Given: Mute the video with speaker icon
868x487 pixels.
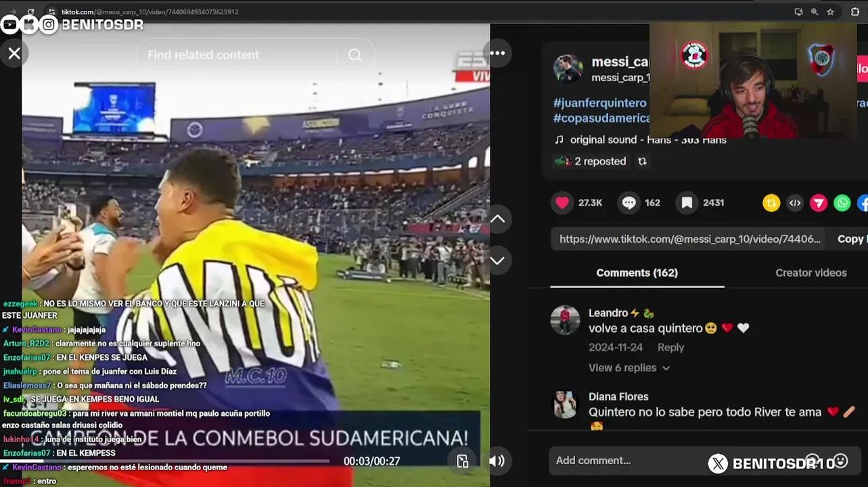Looking at the screenshot, I should (x=497, y=461).
